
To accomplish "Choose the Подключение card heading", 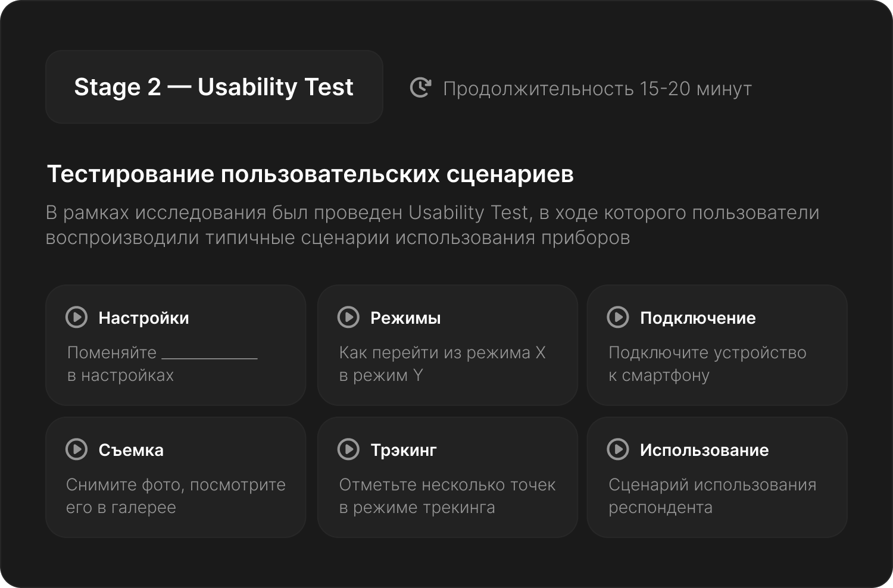I will pyautogui.click(x=698, y=318).
